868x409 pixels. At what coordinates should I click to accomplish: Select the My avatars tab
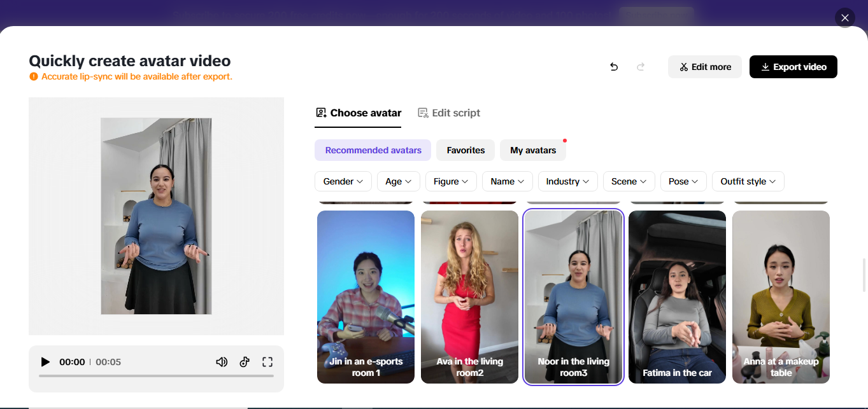point(533,150)
